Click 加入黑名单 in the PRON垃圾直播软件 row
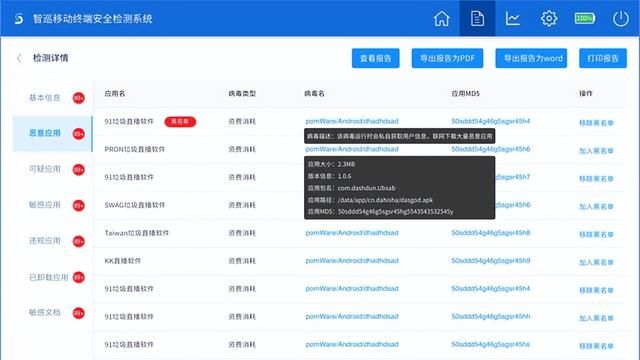640x360 pixels. coord(596,151)
